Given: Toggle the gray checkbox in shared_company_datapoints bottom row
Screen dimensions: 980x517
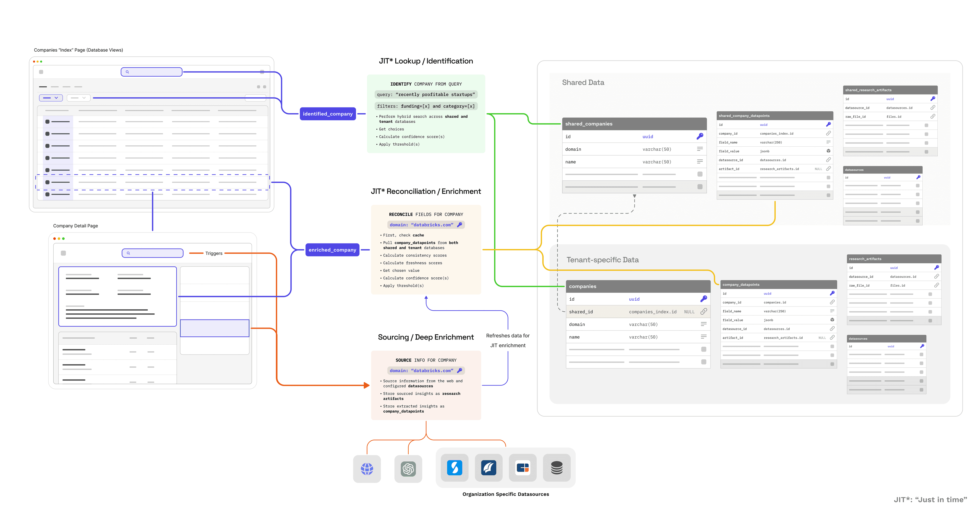Looking at the screenshot, I should 829,195.
